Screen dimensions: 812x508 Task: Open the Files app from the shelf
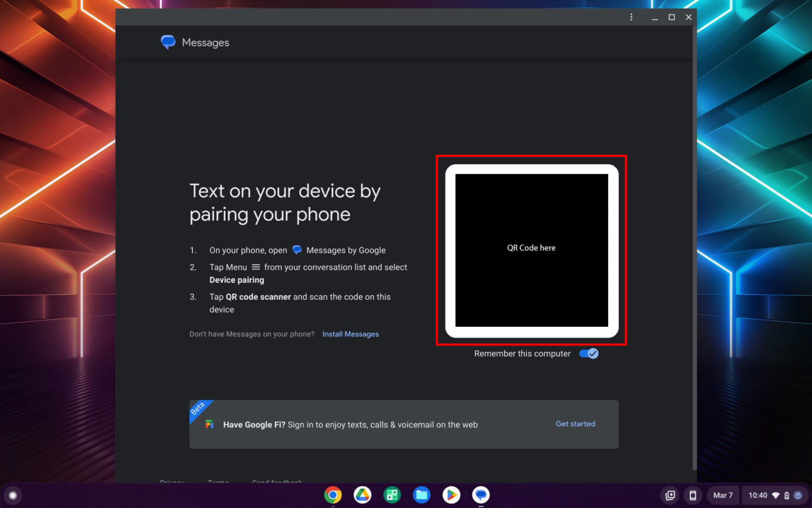[421, 495]
